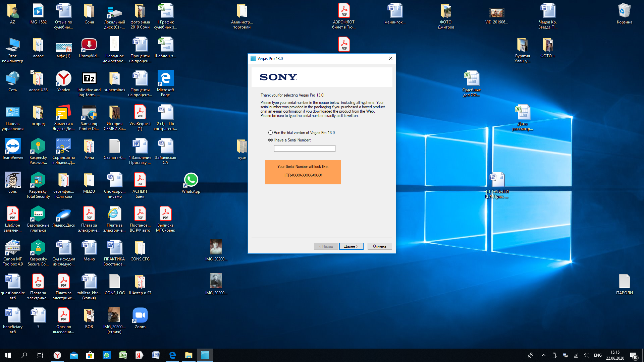Select 'I have a Serial Number' option
Image resolution: width=644 pixels, height=362 pixels.
pos(270,140)
